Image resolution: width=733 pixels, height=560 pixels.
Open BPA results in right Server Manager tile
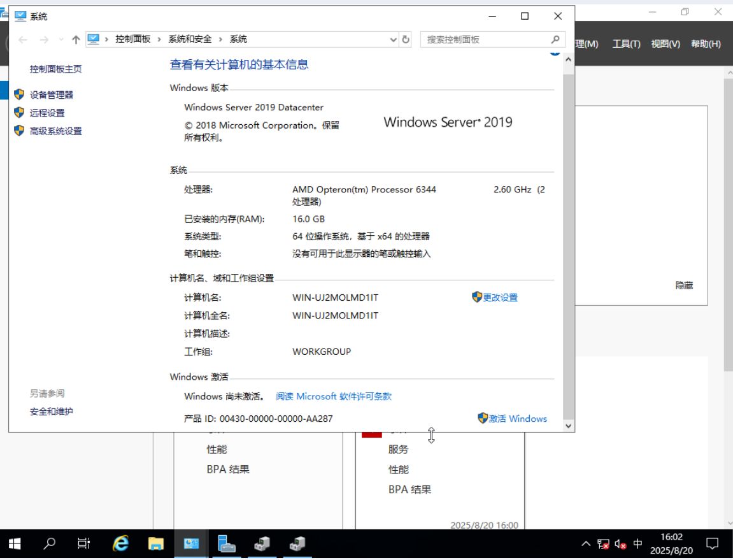point(409,489)
